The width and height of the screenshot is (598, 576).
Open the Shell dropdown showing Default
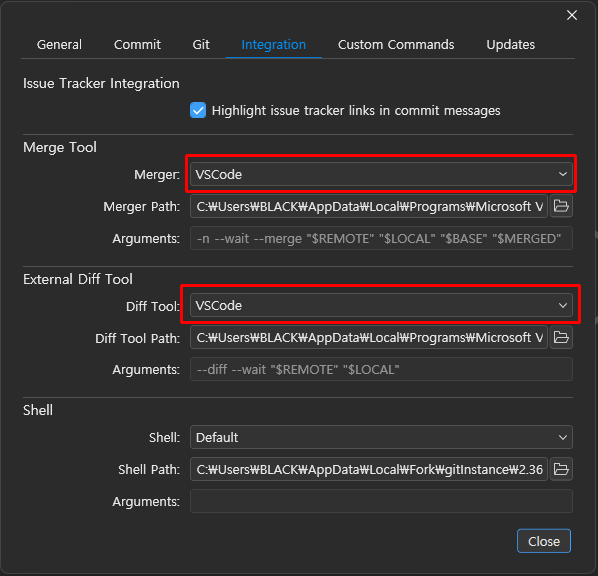click(381, 437)
